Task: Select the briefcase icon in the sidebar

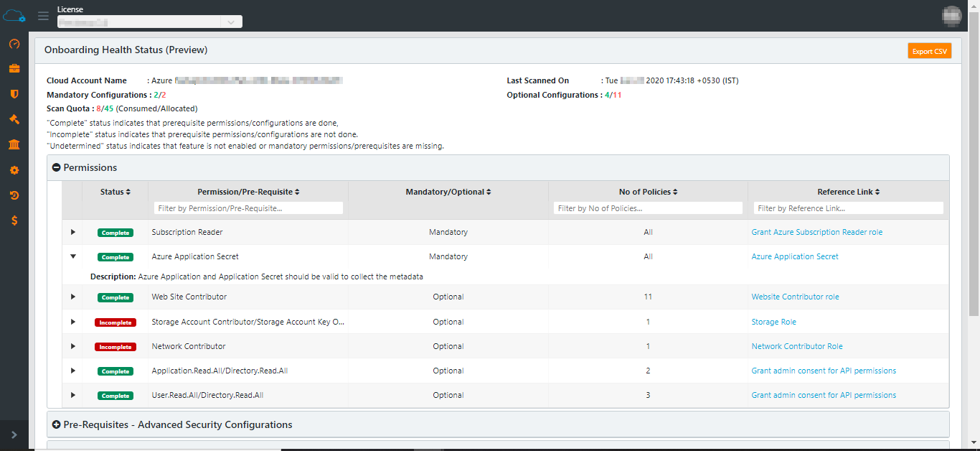Action: click(14, 69)
